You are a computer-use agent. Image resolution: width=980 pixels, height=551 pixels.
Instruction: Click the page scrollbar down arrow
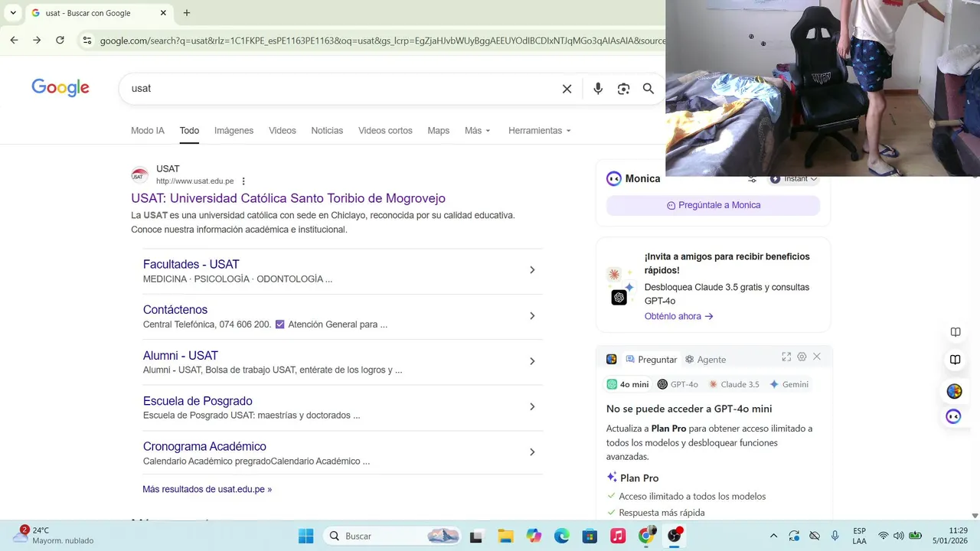[975, 516]
